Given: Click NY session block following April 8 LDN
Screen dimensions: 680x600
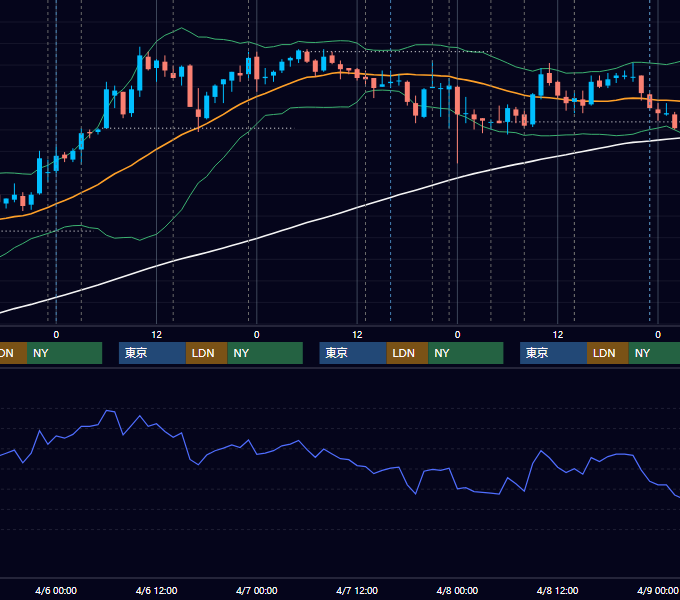Looking at the screenshot, I should [x=654, y=353].
